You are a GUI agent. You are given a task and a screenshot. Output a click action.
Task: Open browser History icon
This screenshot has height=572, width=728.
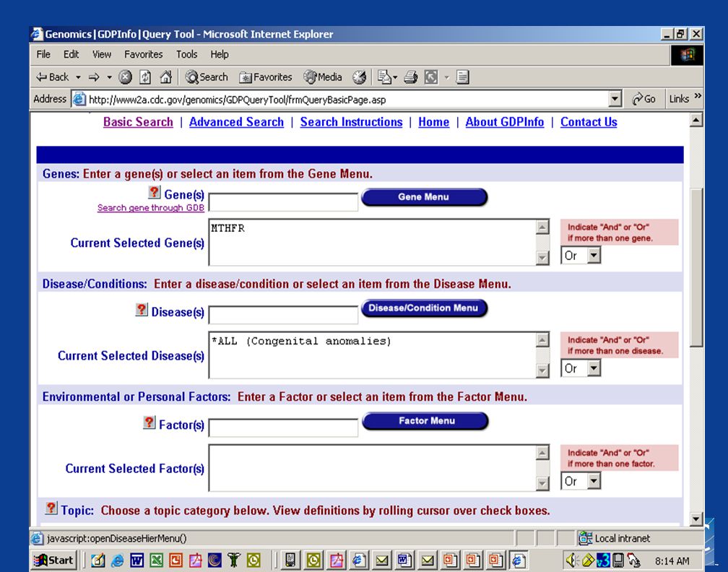[359, 77]
